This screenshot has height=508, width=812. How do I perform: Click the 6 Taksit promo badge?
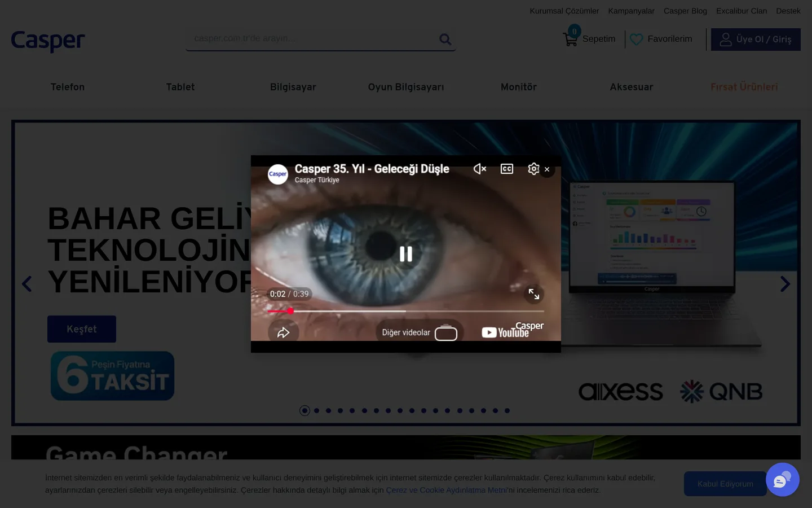112,376
